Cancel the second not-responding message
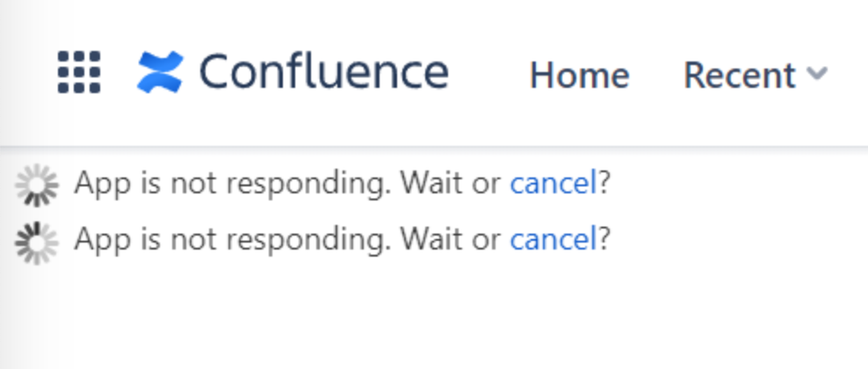The image size is (868, 369). pyautogui.click(x=553, y=239)
